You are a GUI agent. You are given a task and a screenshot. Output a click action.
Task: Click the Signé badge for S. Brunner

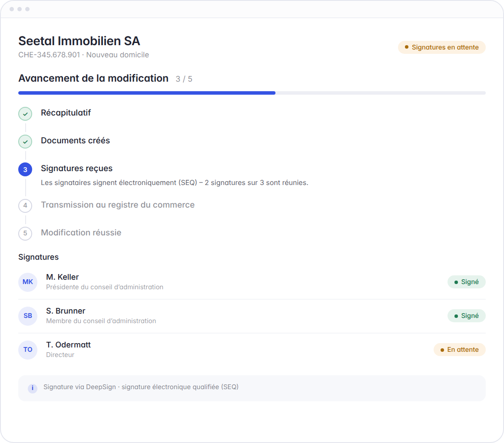(466, 316)
